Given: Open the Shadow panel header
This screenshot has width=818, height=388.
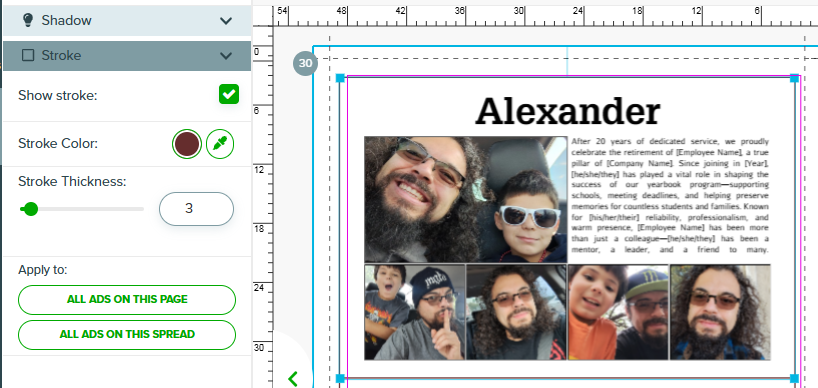Looking at the screenshot, I should [127, 20].
